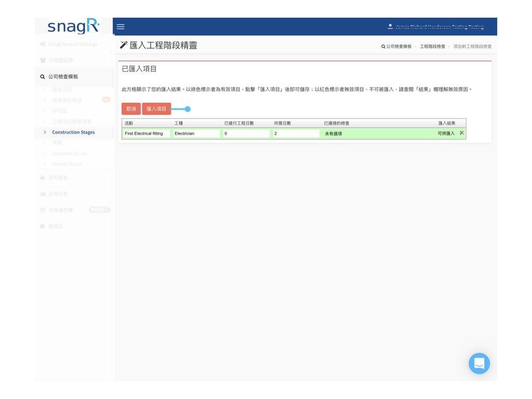Click the 公司檢查模板 breadcrumb link
This screenshot has width=532, height=399.
(398, 46)
